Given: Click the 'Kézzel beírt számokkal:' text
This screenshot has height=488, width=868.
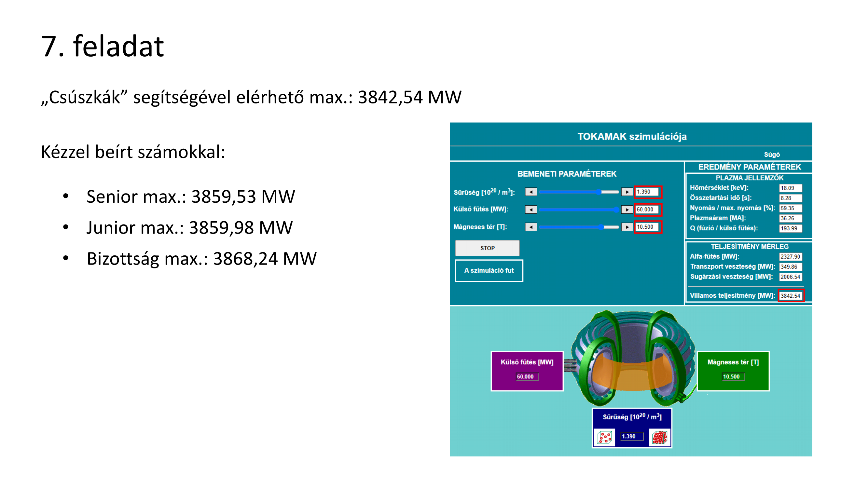Looking at the screenshot, I should coord(133,152).
